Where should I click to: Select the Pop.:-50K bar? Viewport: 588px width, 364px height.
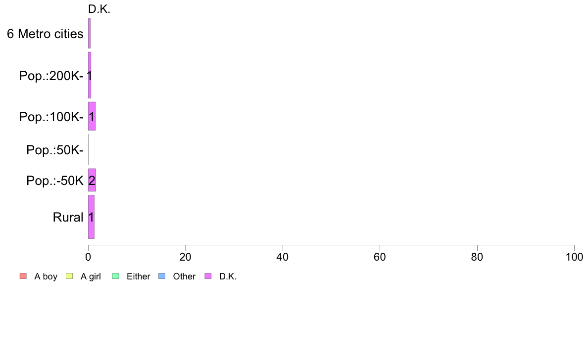[92, 180]
